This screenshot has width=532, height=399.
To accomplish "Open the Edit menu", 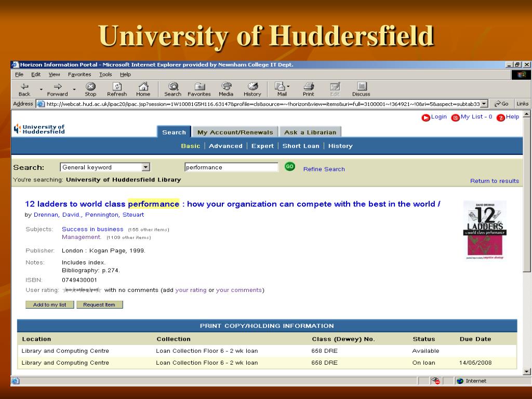I will (x=36, y=74).
